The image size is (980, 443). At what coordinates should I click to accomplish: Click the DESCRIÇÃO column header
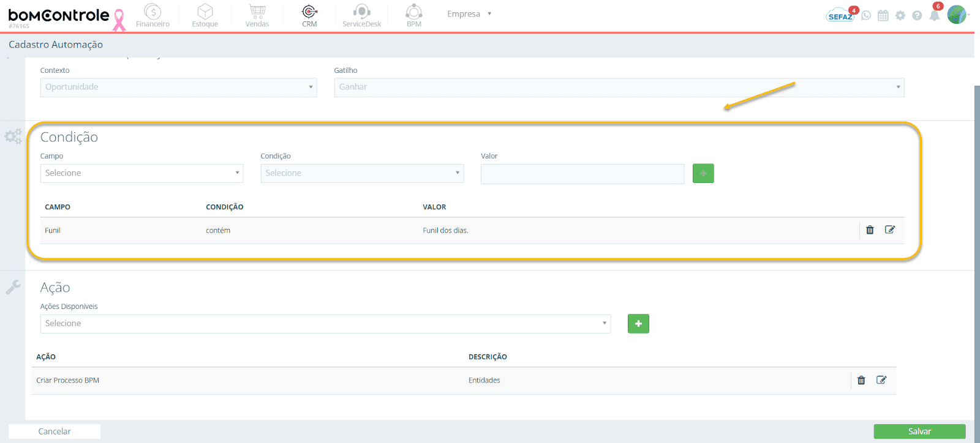(488, 357)
